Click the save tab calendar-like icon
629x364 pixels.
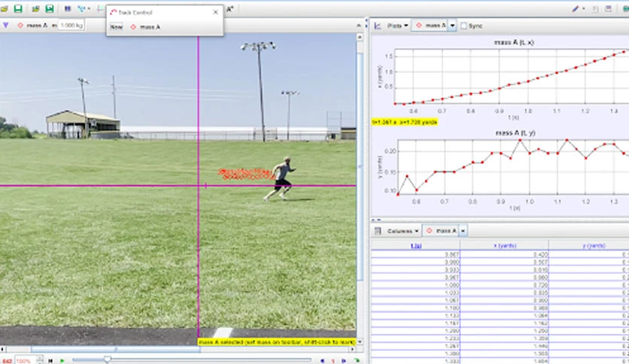click(x=609, y=8)
